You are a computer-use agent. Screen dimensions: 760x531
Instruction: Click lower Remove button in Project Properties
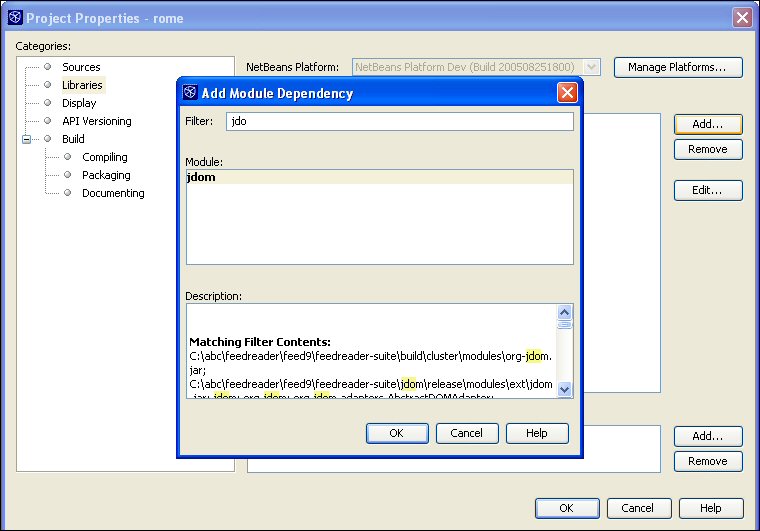[708, 461]
